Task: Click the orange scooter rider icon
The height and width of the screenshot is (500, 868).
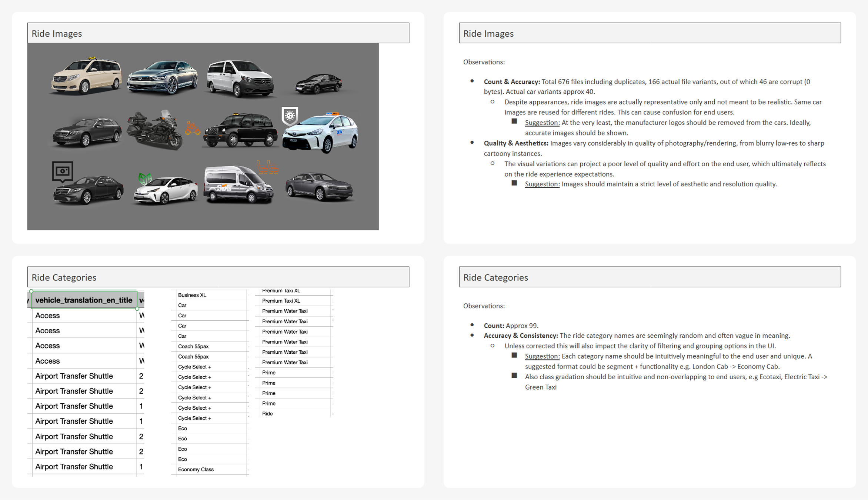Action: pos(192,128)
